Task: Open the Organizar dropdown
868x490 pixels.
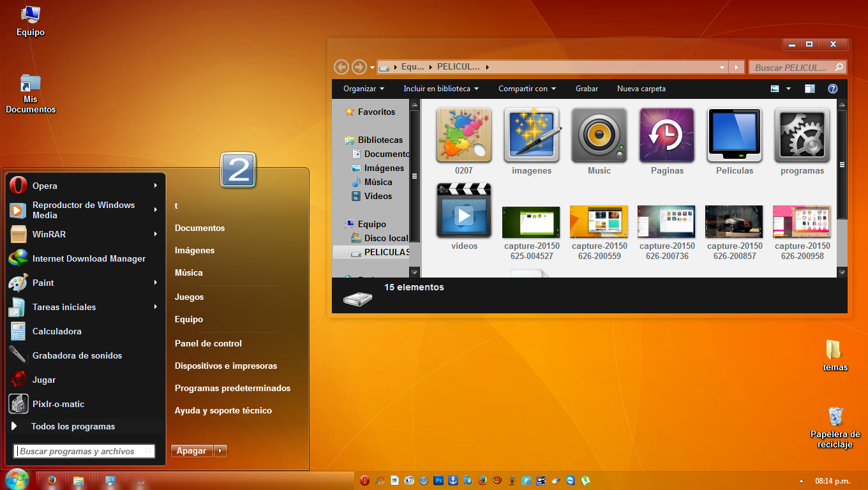Action: coord(362,89)
